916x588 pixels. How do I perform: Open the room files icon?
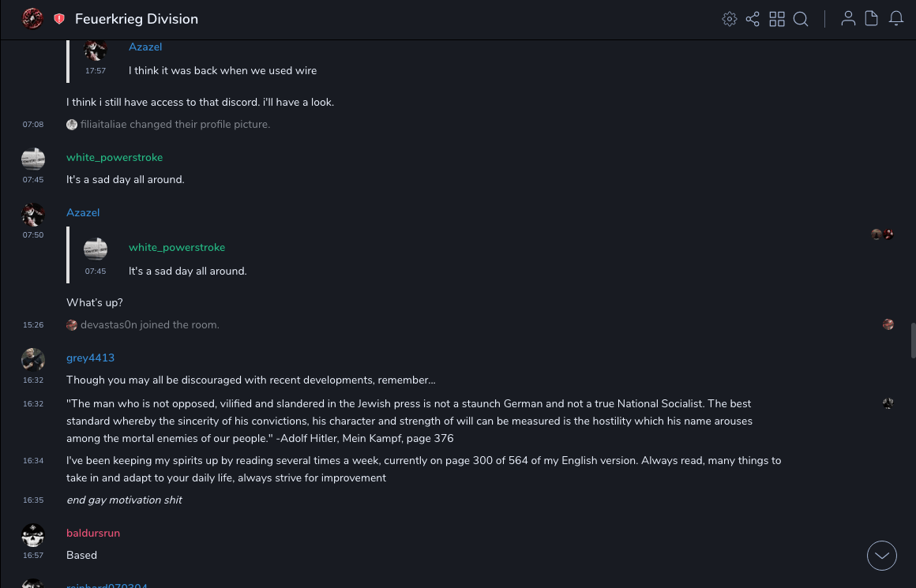872,19
